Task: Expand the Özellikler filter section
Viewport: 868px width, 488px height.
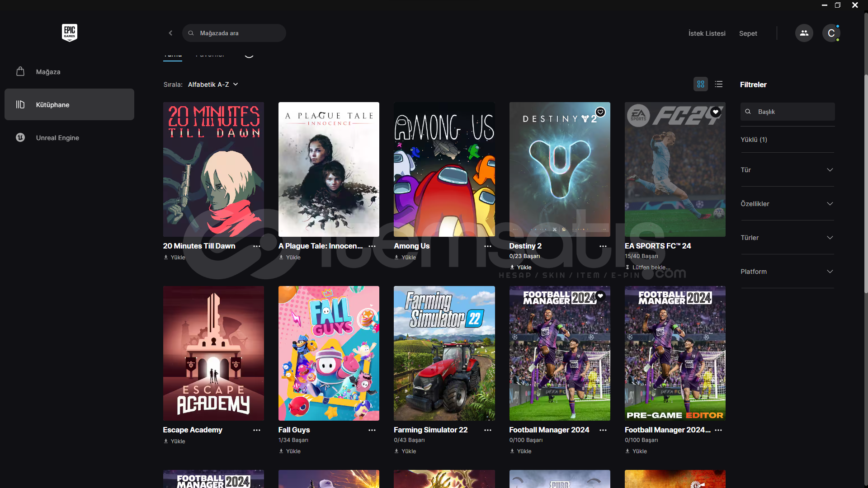Action: point(787,204)
